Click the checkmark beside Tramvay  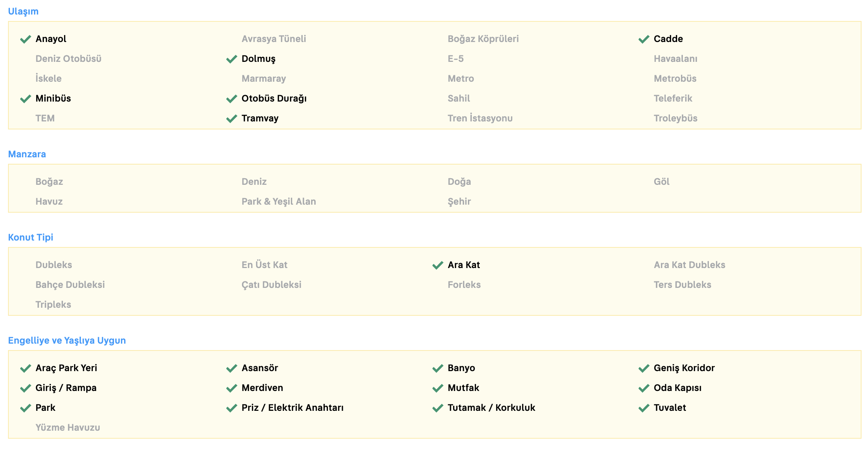click(232, 119)
